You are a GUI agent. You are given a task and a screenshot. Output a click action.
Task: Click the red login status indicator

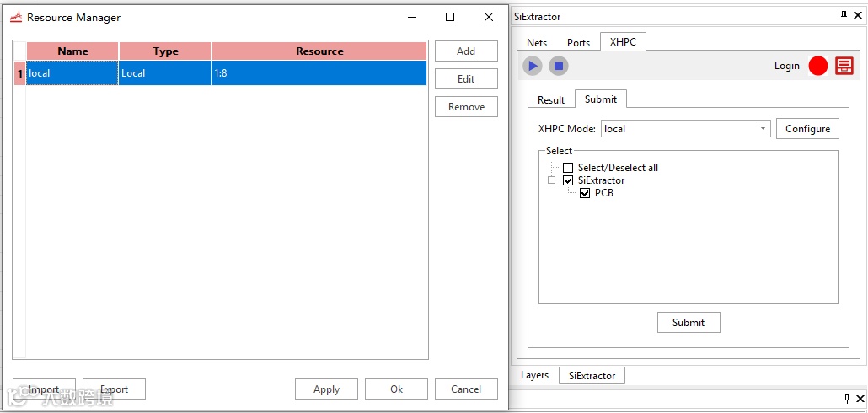point(817,66)
